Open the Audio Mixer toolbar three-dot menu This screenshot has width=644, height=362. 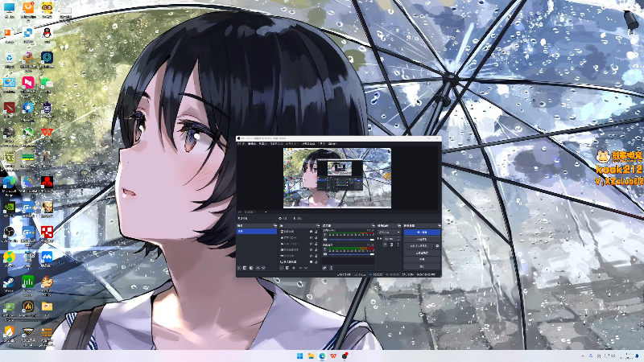332,268
